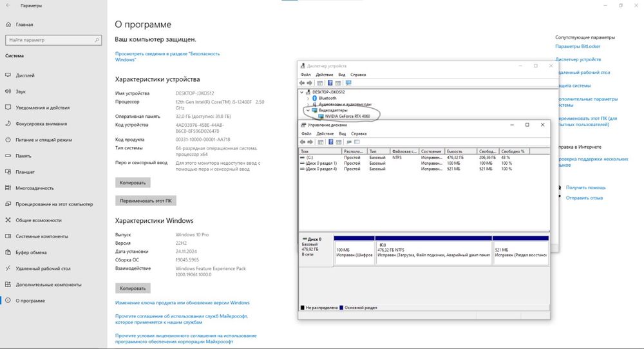This screenshot has height=349, width=644.
Task: Click the blue Help icon in Диспетчер устройств toolbar
Action: click(330, 83)
